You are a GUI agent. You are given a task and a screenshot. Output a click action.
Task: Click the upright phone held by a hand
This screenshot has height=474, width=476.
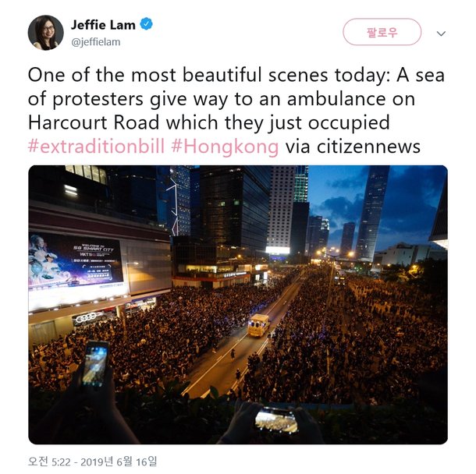96,363
